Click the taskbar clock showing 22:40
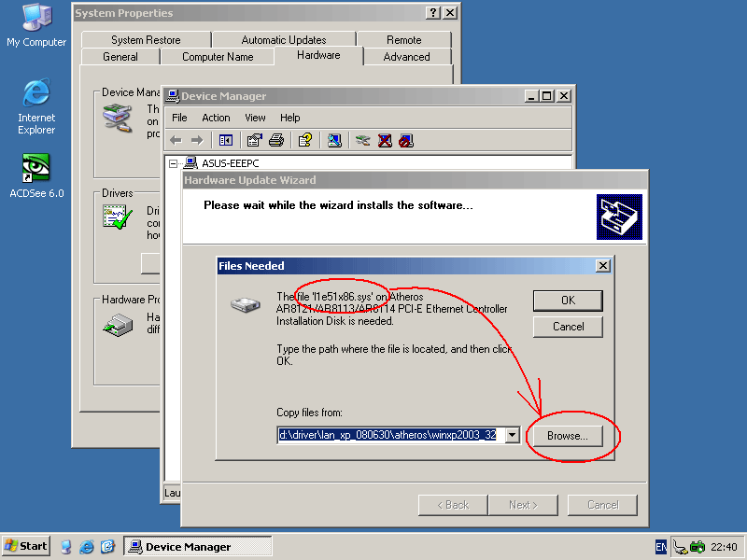This screenshot has height=560, width=747. (724, 547)
